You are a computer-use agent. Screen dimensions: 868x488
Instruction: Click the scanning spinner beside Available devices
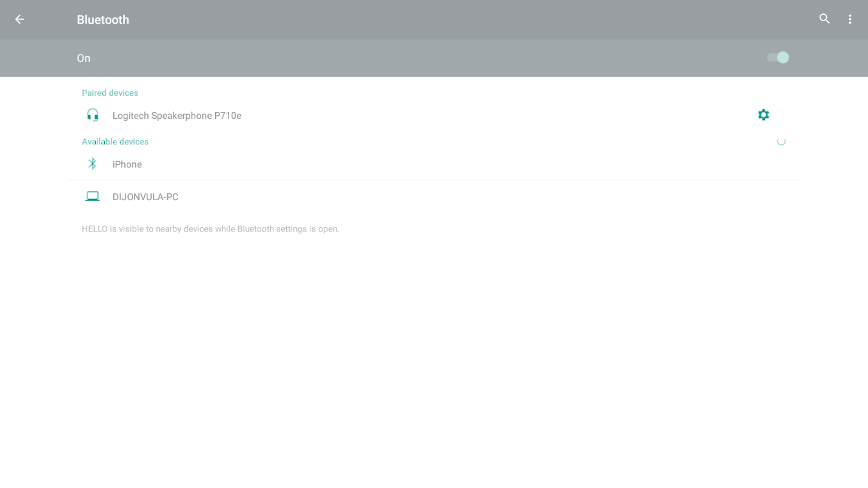[x=781, y=141]
